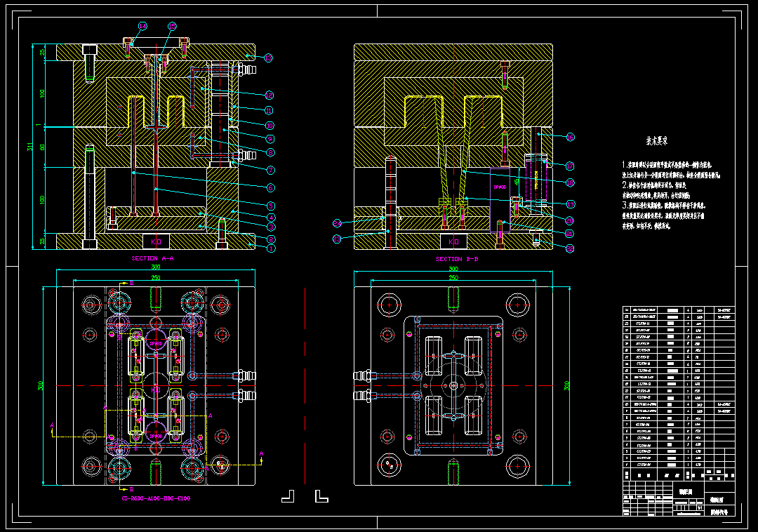The width and height of the screenshot is (758, 532).
Task: Click part balloon number 14
Action: click(x=142, y=26)
